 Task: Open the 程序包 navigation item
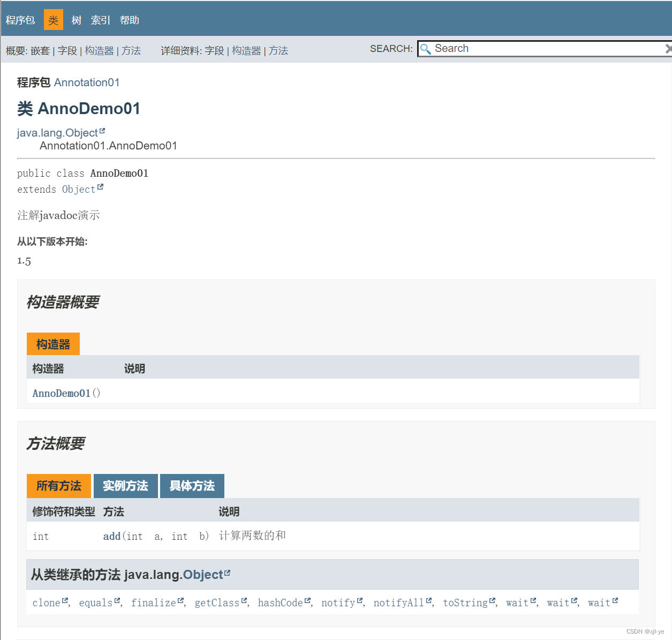pyautogui.click(x=20, y=20)
